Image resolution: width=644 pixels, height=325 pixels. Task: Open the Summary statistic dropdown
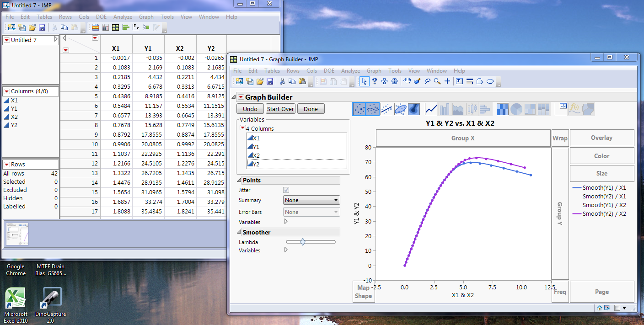point(311,200)
